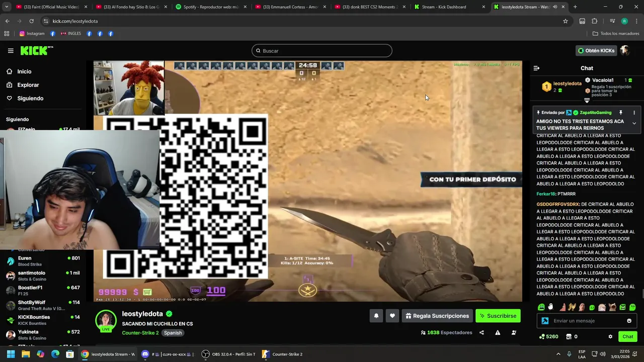Focus the Enviar un mensaje input
This screenshot has height=362, width=644.
point(588,321)
